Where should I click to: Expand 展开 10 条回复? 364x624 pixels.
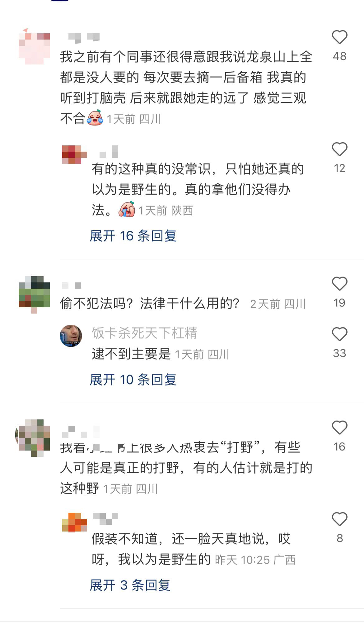(133, 380)
